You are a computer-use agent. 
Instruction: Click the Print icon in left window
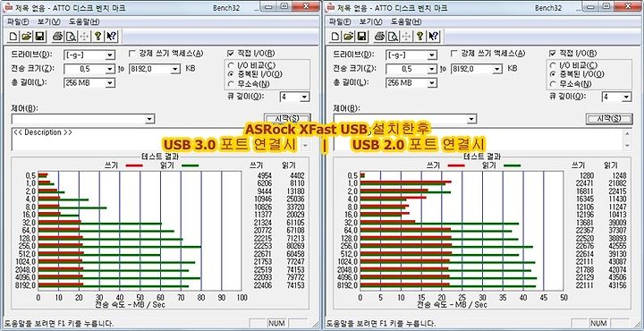58,37
